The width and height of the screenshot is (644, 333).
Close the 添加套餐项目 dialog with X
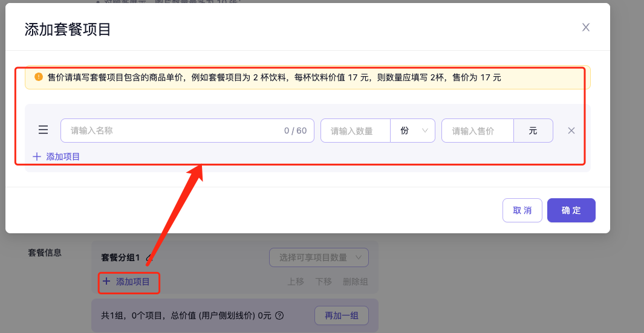(585, 27)
